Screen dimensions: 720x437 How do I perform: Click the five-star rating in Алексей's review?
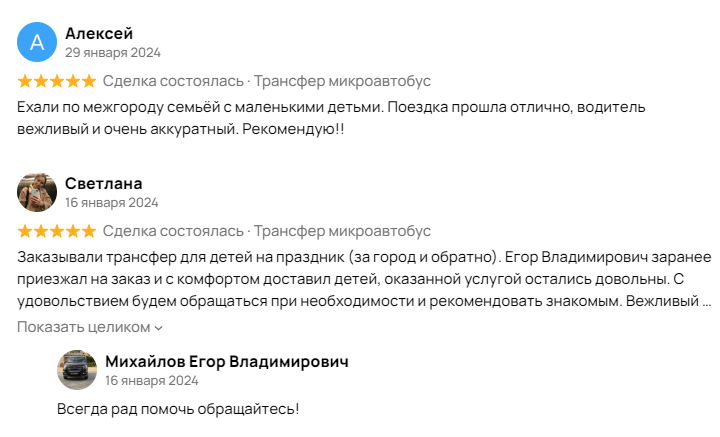pos(56,81)
